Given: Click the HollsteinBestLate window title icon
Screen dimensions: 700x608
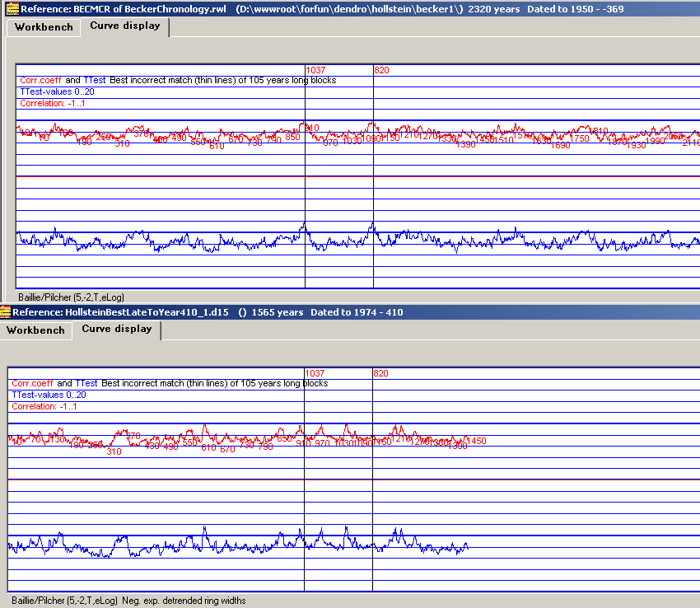Looking at the screenshot, I should click(x=6, y=311).
